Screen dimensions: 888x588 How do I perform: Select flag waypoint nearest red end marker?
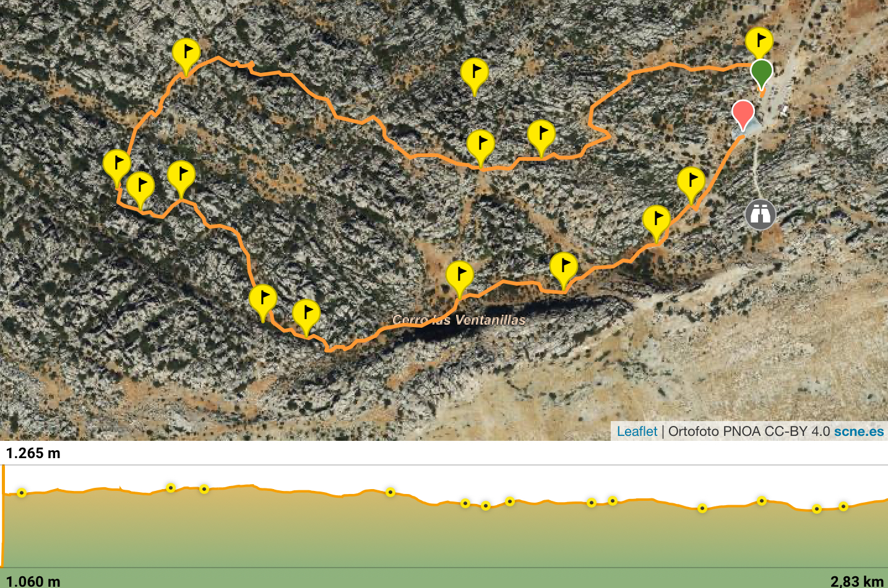[x=691, y=183]
